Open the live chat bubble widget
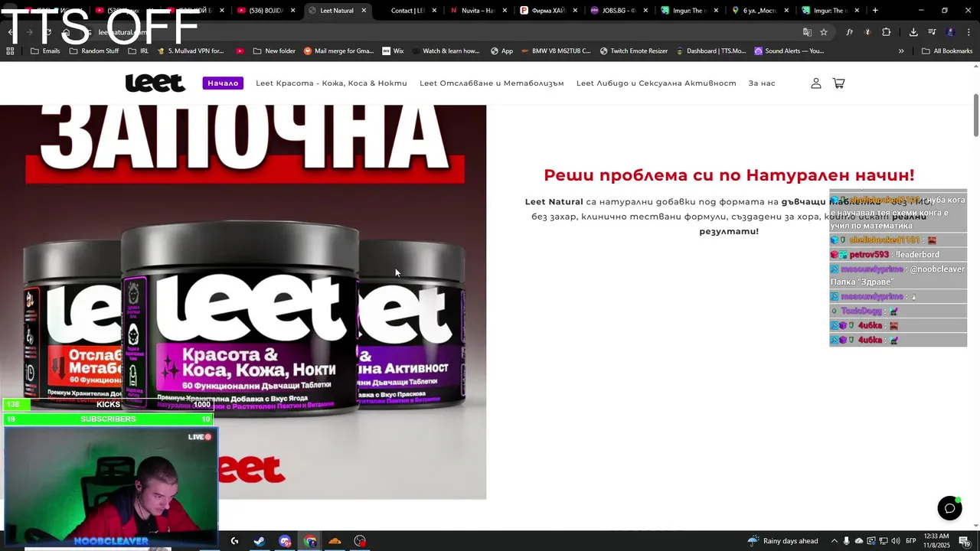This screenshot has width=980, height=551. 950,508
